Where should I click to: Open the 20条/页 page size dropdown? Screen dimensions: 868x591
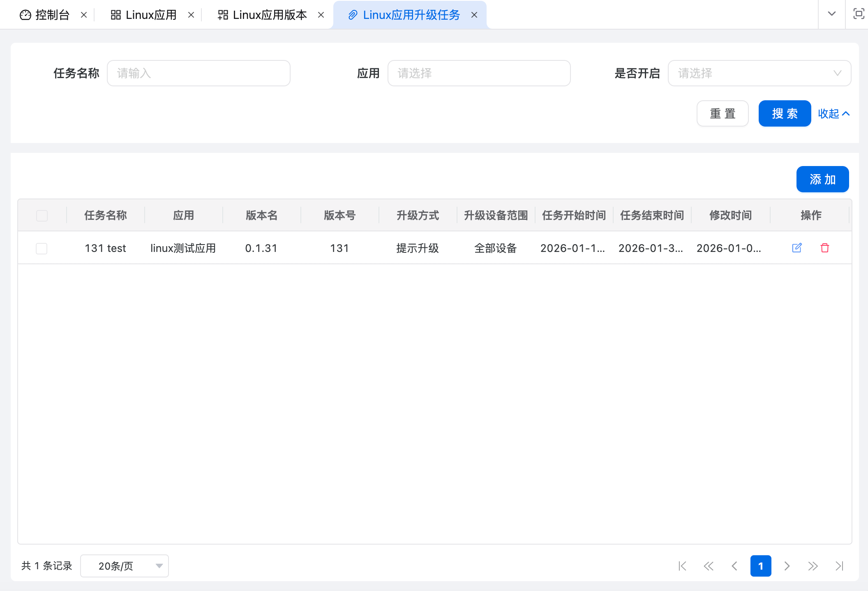(x=124, y=566)
